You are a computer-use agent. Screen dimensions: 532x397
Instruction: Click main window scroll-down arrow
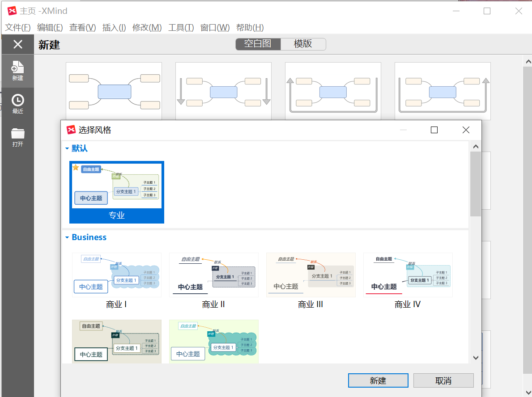tap(528, 393)
